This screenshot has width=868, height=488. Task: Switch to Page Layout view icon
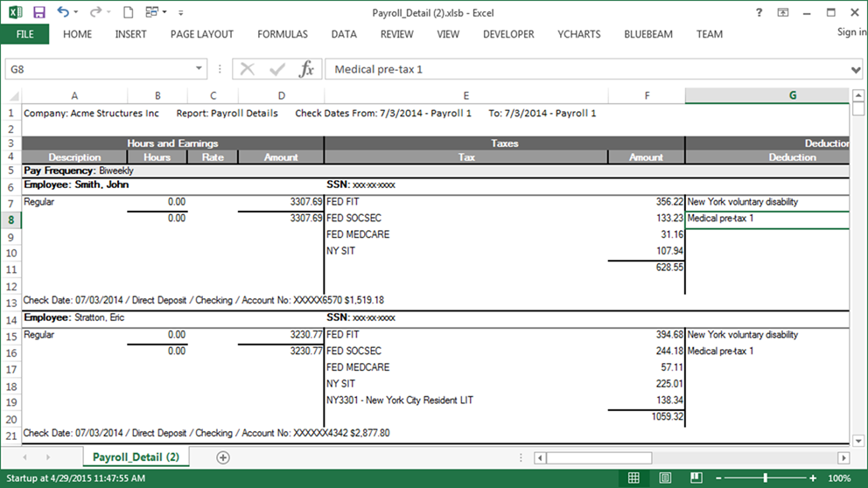tap(665, 478)
